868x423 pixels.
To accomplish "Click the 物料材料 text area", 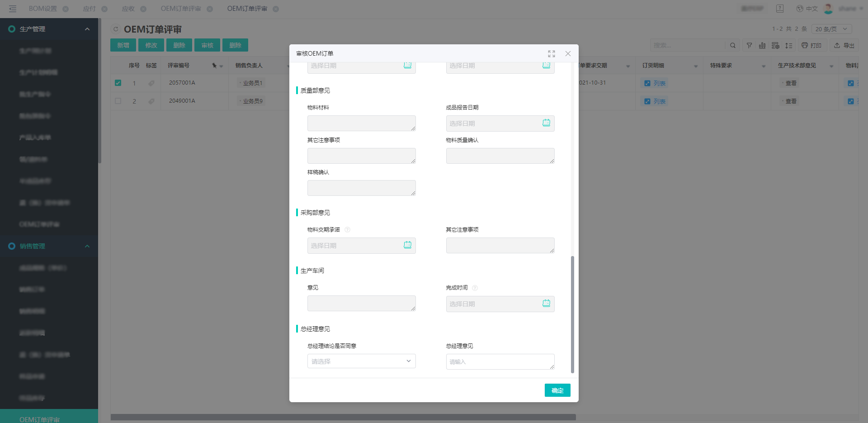I will coord(362,123).
